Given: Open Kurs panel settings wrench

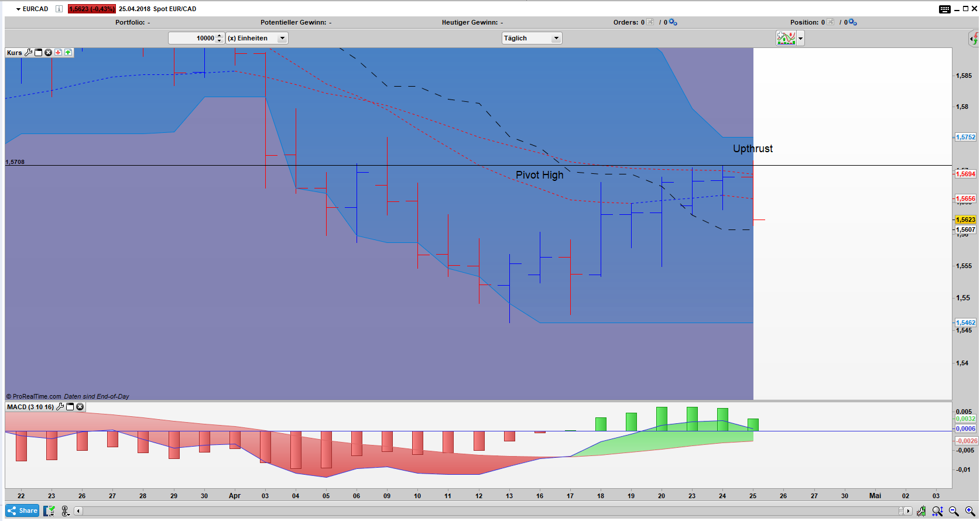Looking at the screenshot, I should click(x=28, y=52).
